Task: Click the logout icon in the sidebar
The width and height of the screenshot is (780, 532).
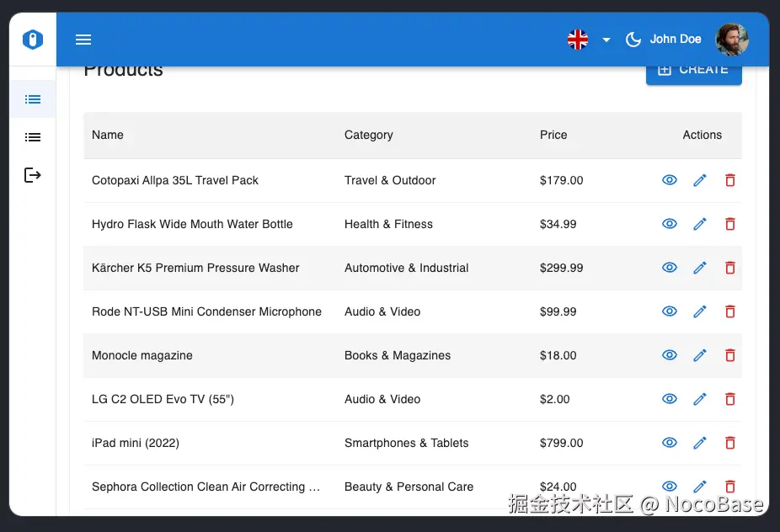Action: 33,175
